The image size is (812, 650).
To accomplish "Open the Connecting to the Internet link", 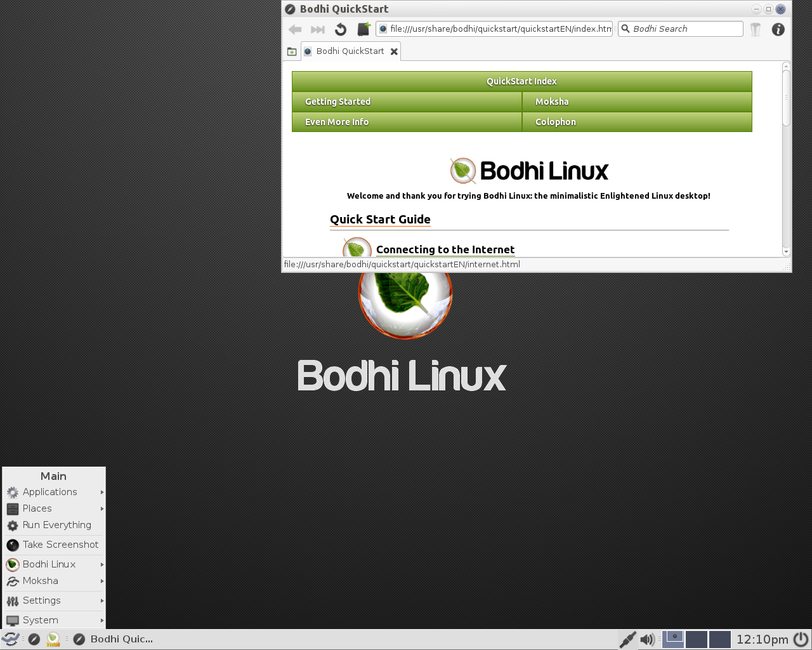I will tap(445, 249).
